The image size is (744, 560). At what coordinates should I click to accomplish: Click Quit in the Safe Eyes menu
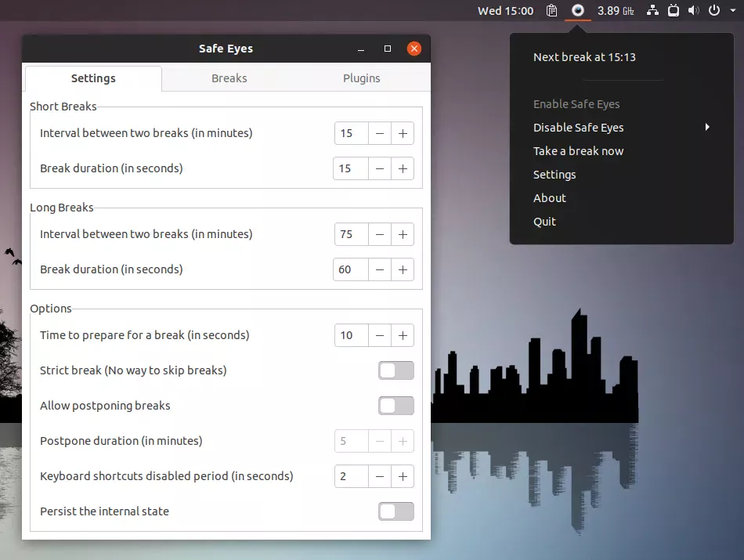pos(544,222)
